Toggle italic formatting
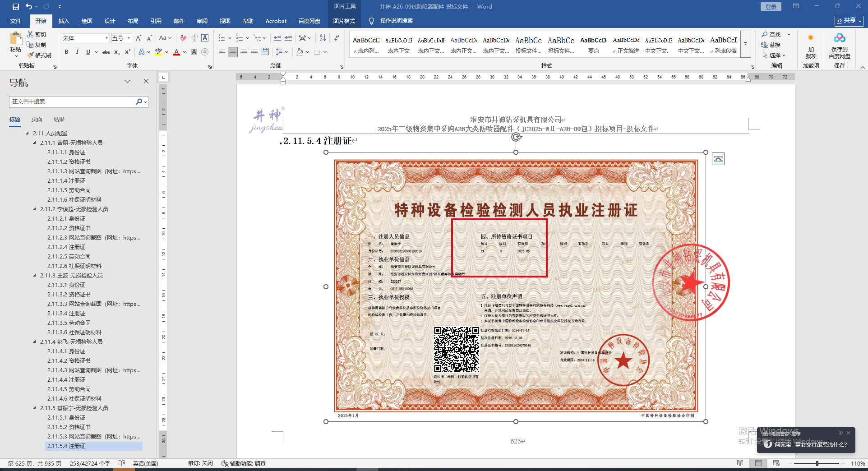Screen dimensions: 868x471 point(77,52)
